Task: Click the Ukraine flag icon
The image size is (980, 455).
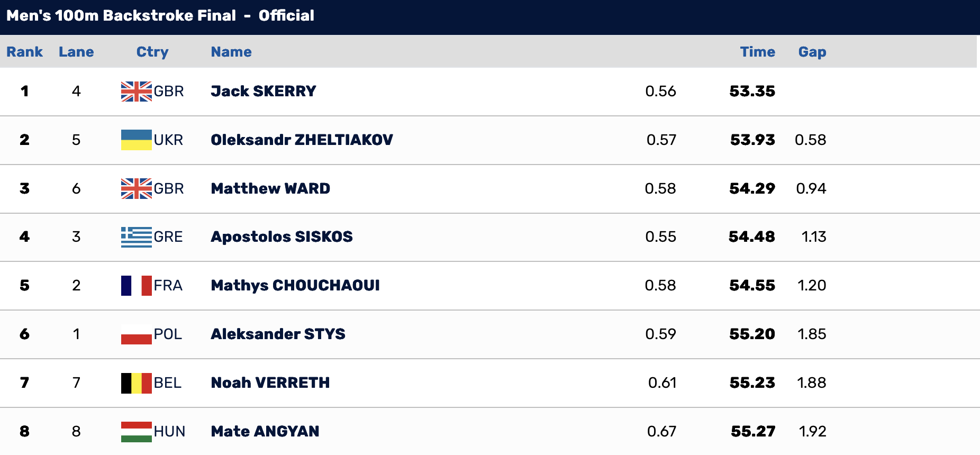Action: [x=137, y=140]
